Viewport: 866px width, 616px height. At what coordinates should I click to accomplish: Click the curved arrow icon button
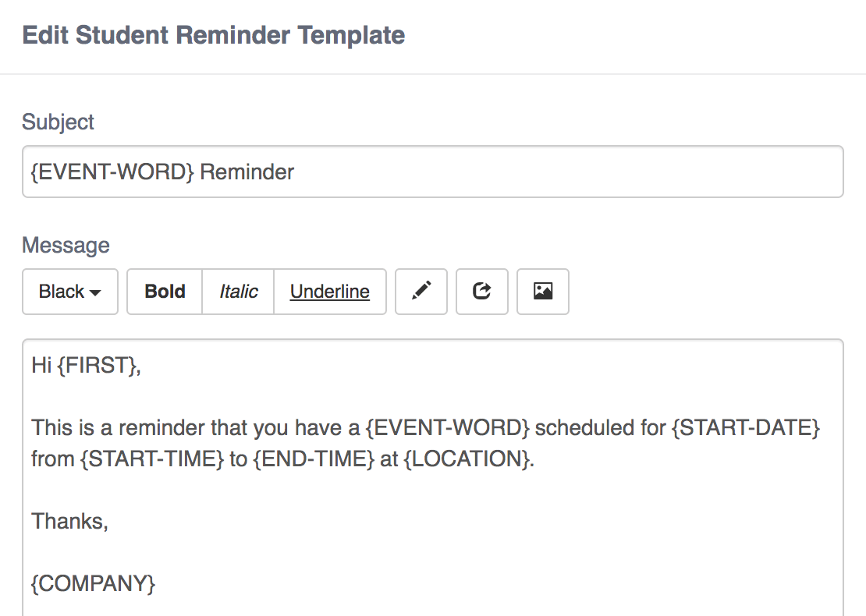click(482, 292)
